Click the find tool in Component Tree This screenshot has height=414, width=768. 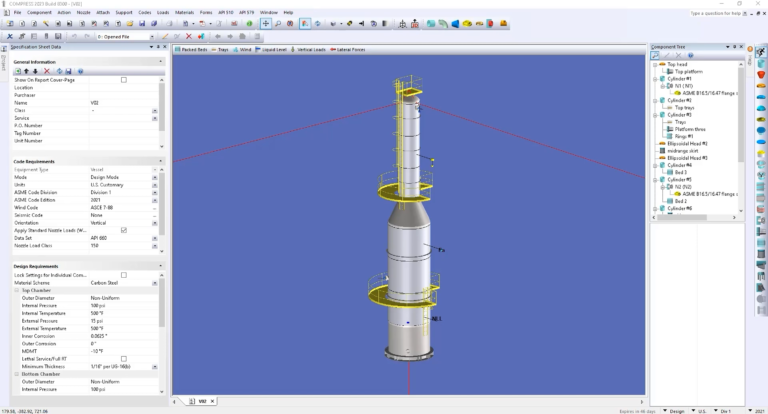655,55
